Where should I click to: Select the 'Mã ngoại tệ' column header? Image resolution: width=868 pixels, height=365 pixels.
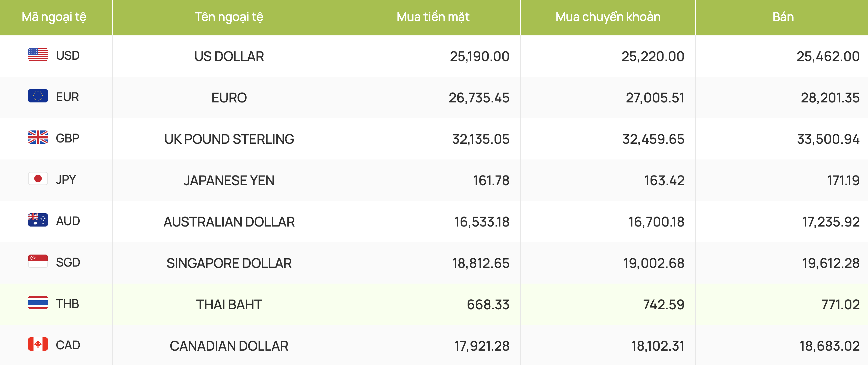click(54, 17)
